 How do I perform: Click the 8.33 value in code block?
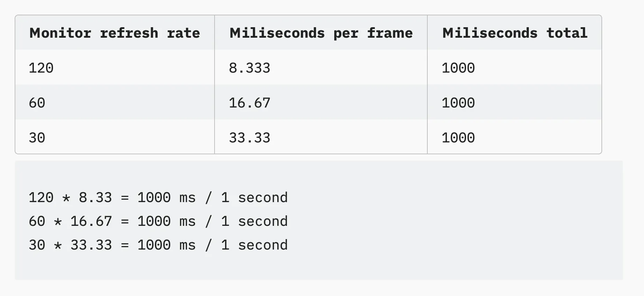pos(95,198)
